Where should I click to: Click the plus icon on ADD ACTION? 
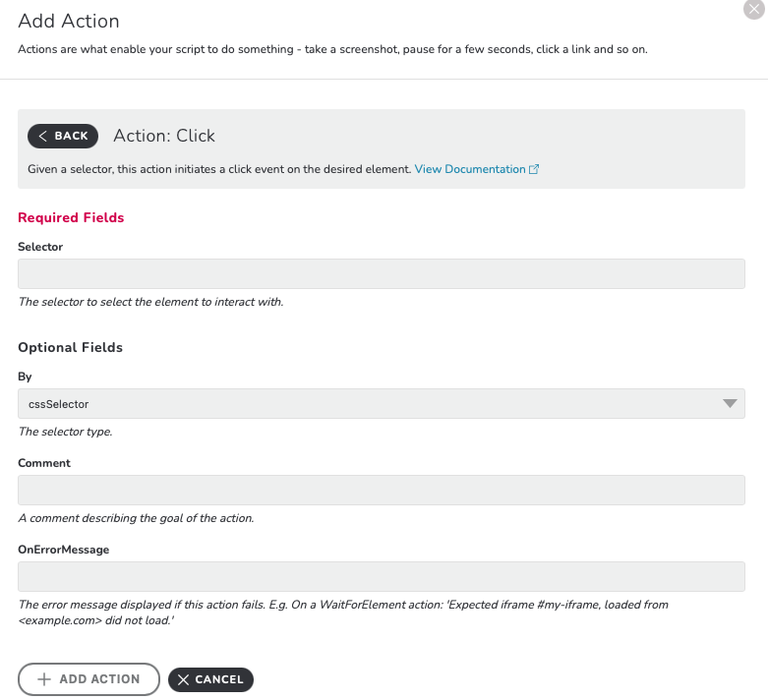[44, 679]
